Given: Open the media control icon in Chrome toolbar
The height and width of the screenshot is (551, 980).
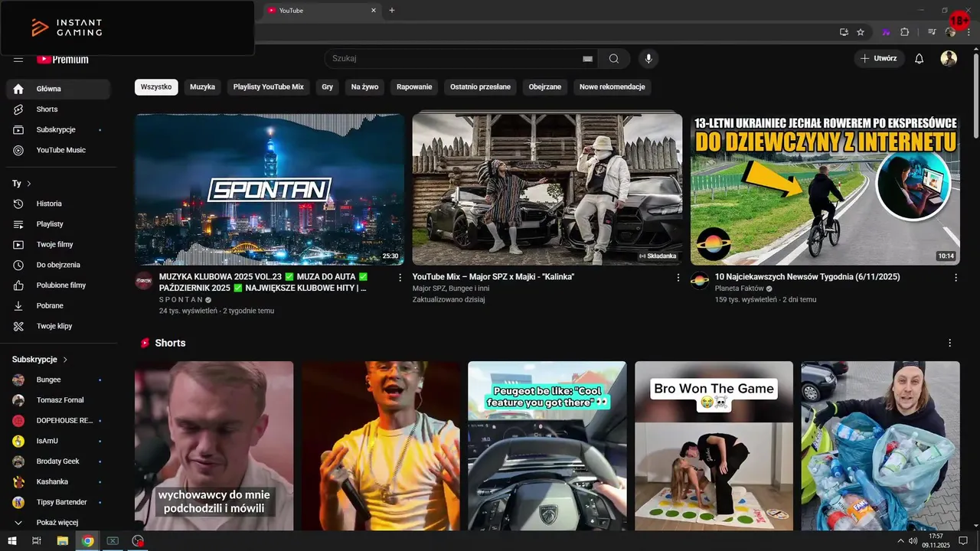Looking at the screenshot, I should [932, 32].
